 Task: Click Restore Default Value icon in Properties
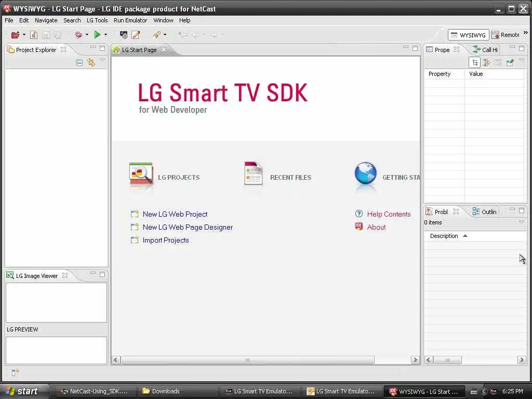coord(498,63)
